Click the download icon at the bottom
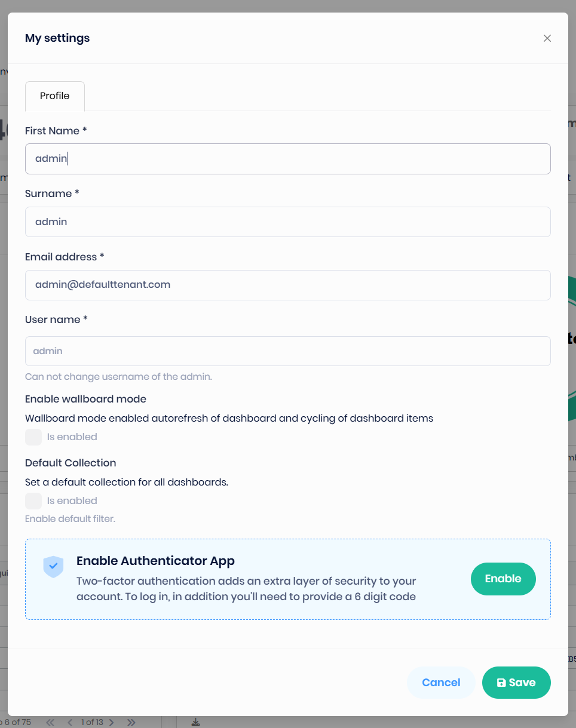 point(195,722)
